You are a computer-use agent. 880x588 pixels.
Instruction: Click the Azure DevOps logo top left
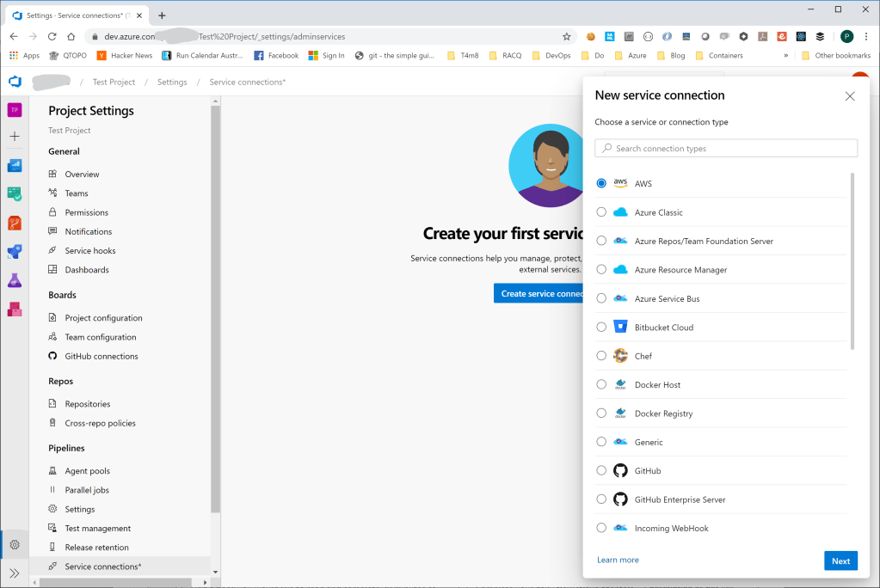pos(14,81)
